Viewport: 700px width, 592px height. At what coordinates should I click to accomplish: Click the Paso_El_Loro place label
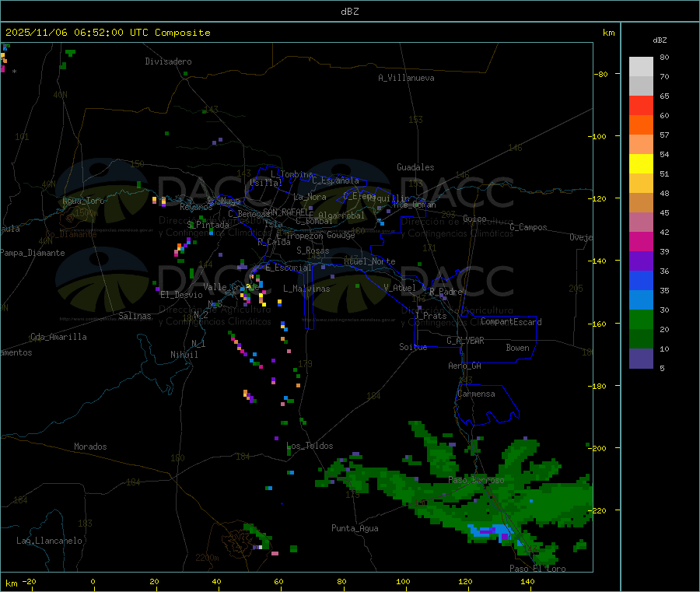click(x=538, y=569)
